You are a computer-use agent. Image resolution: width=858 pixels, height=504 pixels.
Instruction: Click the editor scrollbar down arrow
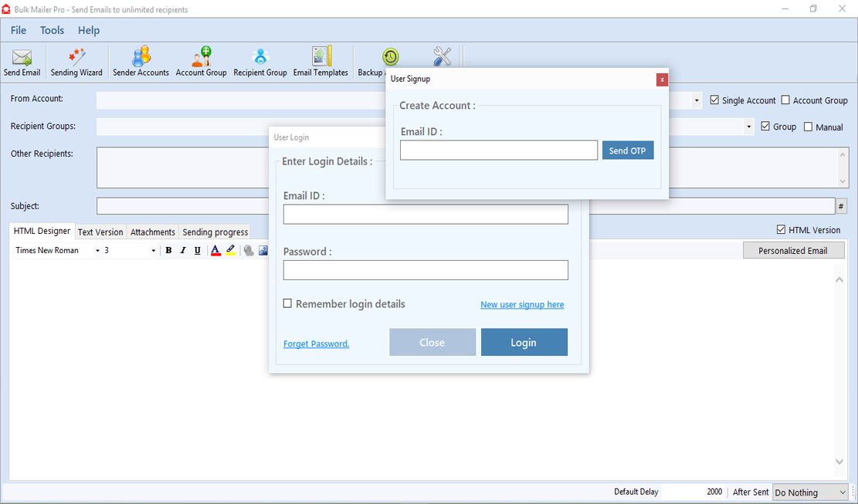pos(839,462)
